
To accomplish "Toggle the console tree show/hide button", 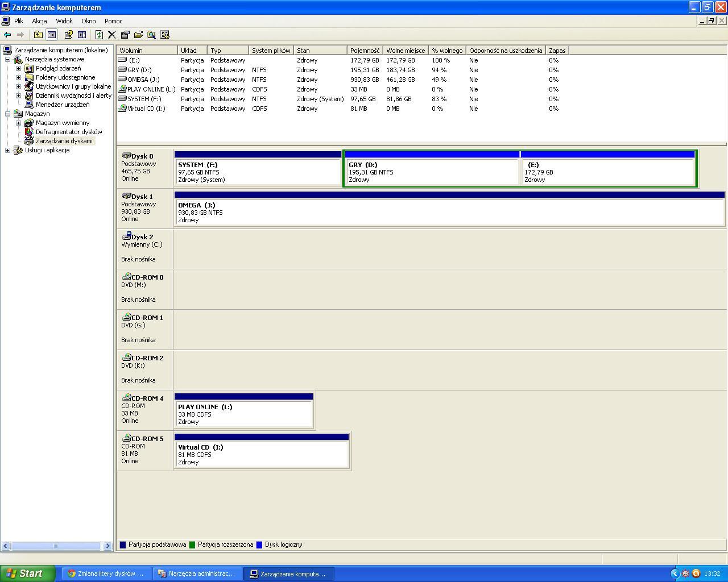I will (x=52, y=35).
